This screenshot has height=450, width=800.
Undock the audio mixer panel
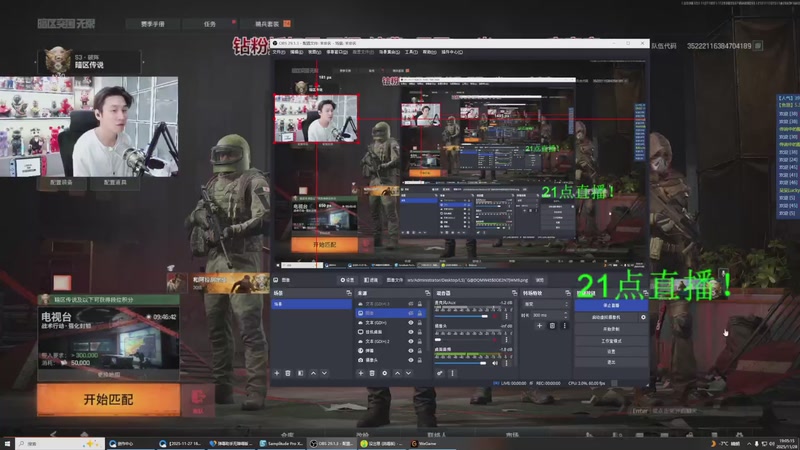point(514,293)
